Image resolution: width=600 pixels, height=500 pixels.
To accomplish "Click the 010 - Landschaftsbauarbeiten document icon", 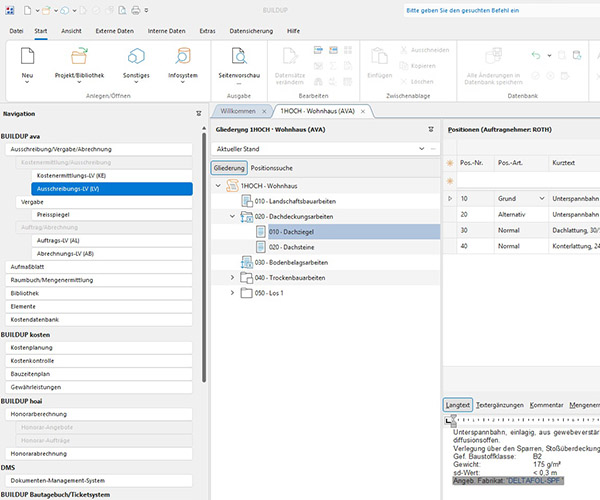I will [x=247, y=201].
